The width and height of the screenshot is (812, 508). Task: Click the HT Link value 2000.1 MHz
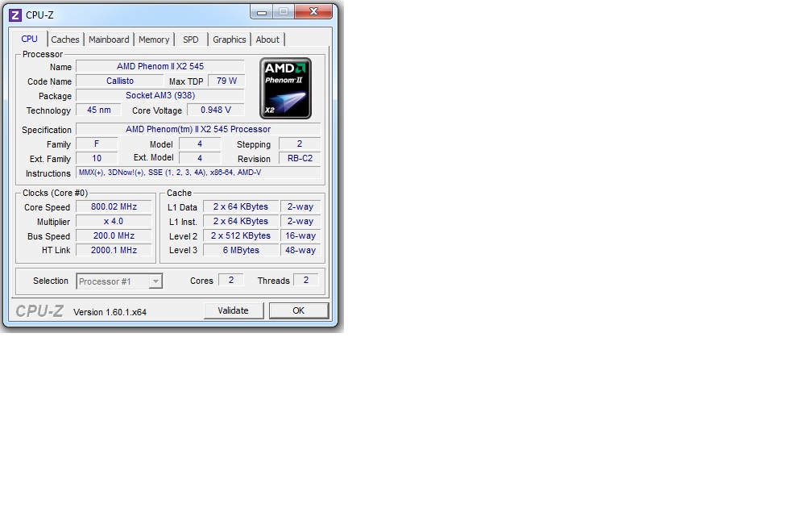pyautogui.click(x=114, y=250)
